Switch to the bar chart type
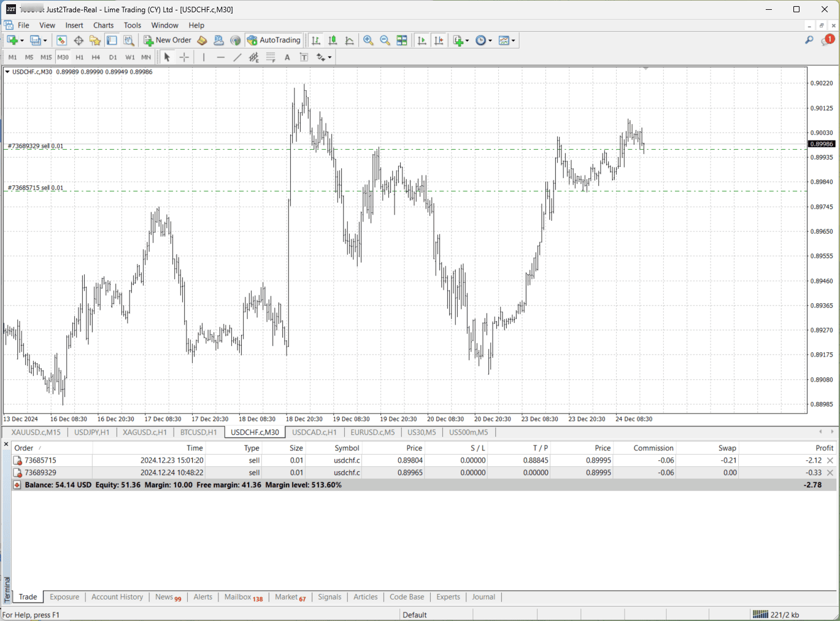This screenshot has width=840, height=621. pos(316,40)
